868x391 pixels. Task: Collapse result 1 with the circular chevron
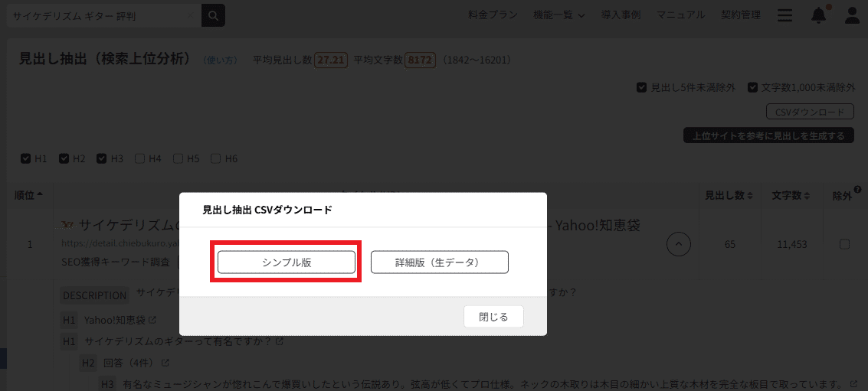pos(679,244)
